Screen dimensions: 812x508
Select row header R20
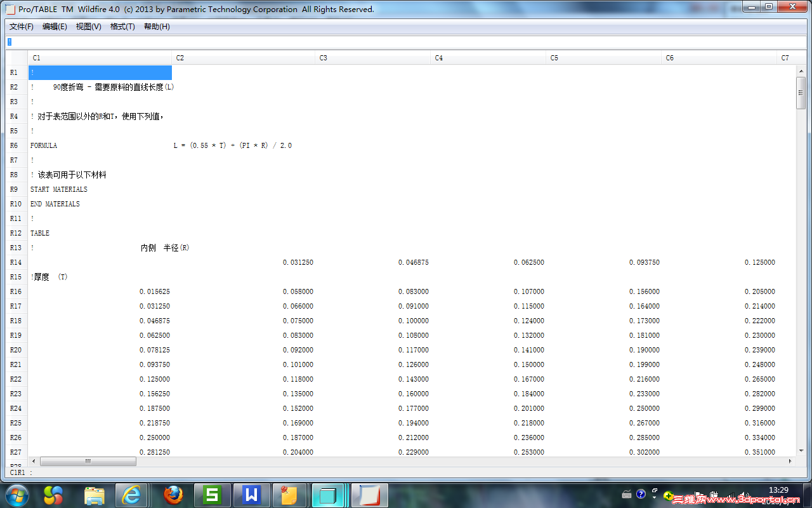click(x=16, y=350)
